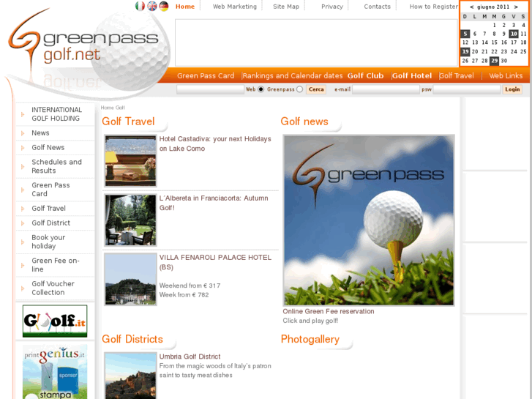Select highlighted day 10 in calendar

[x=514, y=34]
